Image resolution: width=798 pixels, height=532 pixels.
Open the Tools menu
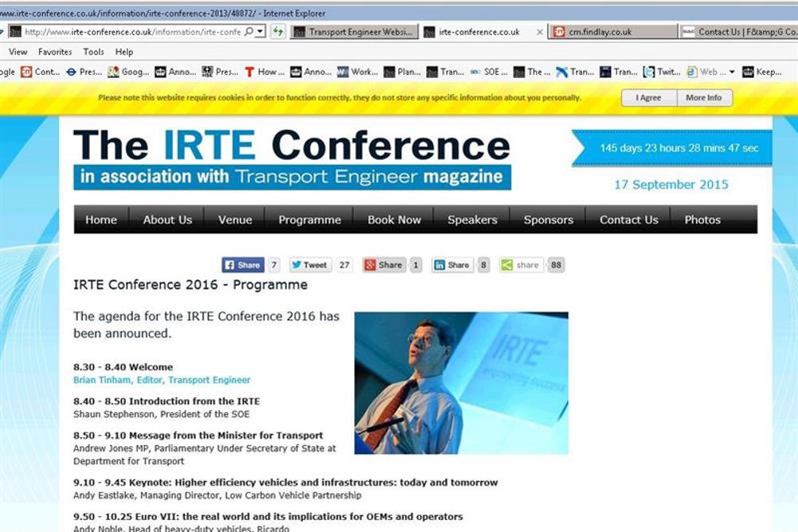point(94,52)
